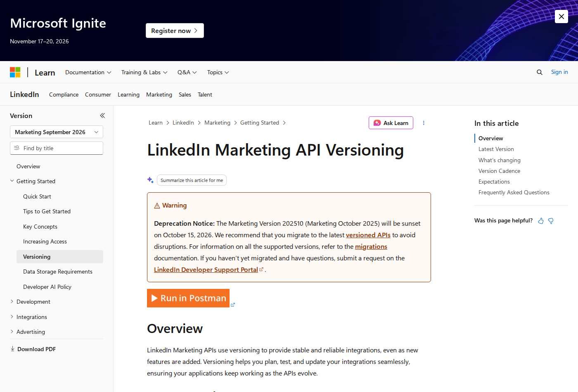Open the Talent tab in LinkedIn nav
This screenshot has height=392, width=578.
click(205, 94)
